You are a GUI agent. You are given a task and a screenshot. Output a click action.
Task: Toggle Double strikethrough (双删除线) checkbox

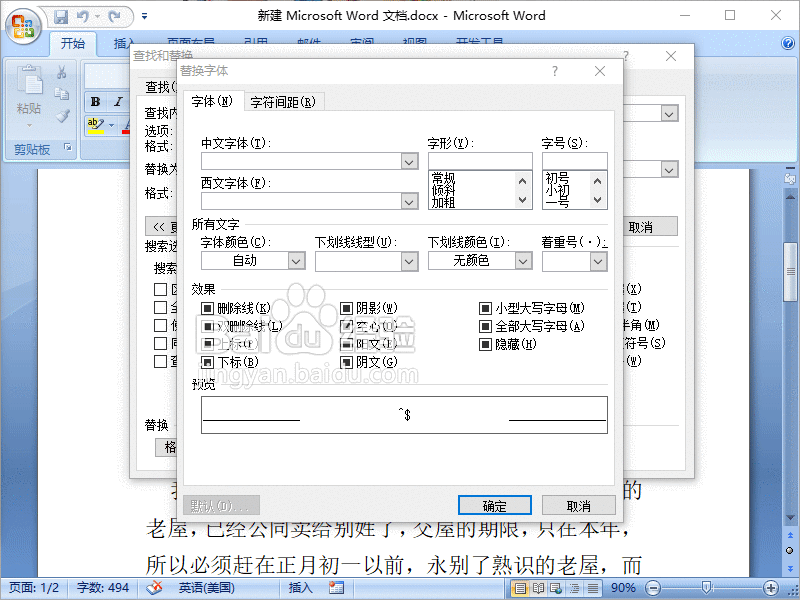[x=207, y=326]
